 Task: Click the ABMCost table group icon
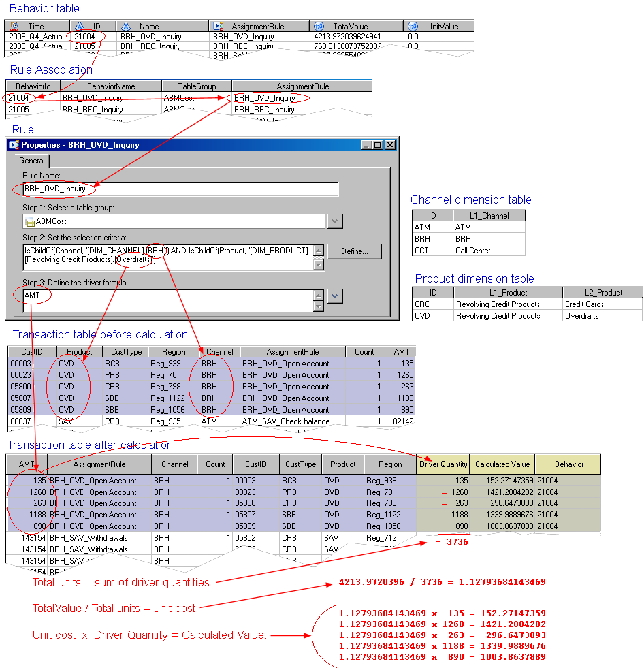(29, 221)
